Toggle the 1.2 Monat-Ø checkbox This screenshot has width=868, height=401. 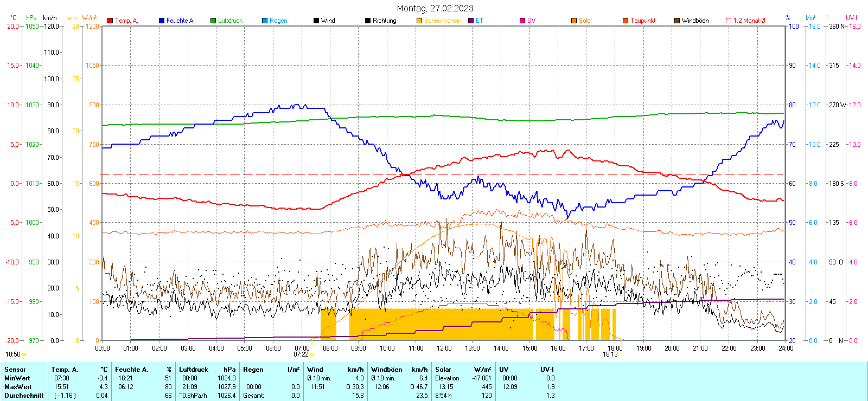tap(729, 21)
